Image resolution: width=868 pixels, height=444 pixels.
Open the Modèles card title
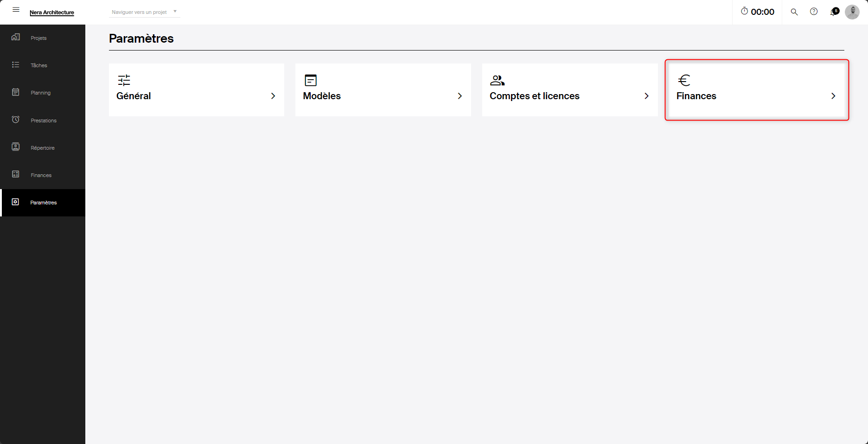tap(322, 96)
